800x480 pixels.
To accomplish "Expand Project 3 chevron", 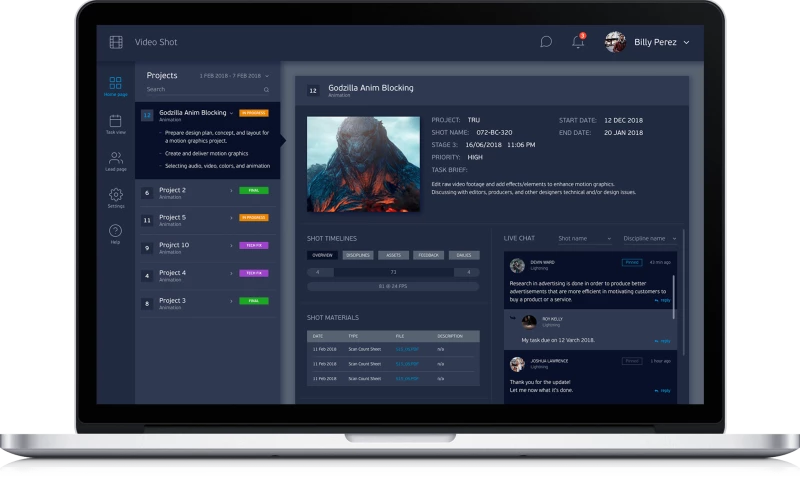I will pos(231,301).
